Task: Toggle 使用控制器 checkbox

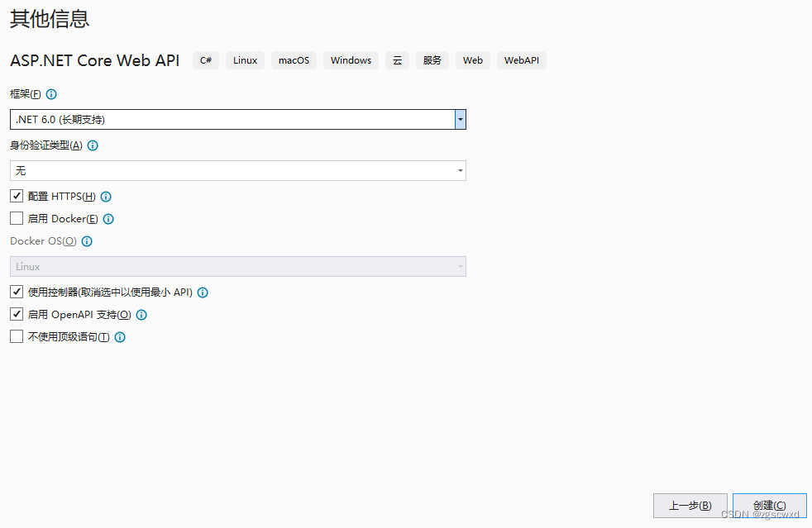Action: pos(17,292)
